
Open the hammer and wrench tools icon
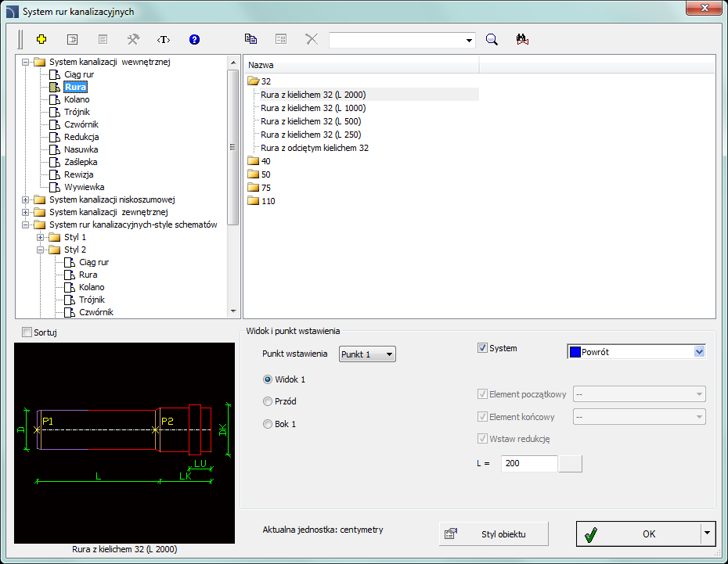(133, 39)
